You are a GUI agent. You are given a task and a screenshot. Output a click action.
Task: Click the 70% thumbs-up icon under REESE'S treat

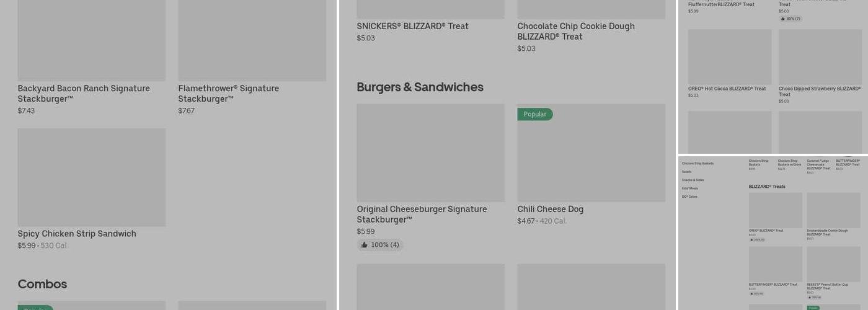(809, 298)
